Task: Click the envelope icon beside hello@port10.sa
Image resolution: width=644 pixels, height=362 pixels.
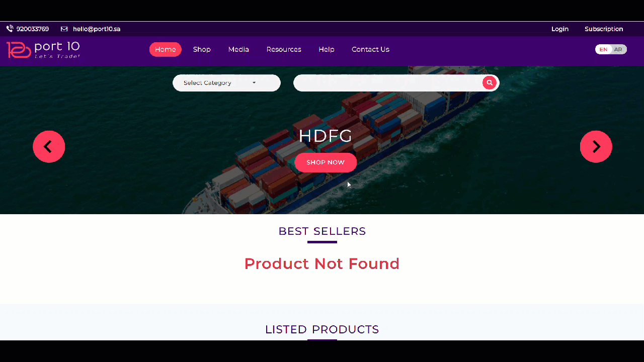Action: pos(64,29)
